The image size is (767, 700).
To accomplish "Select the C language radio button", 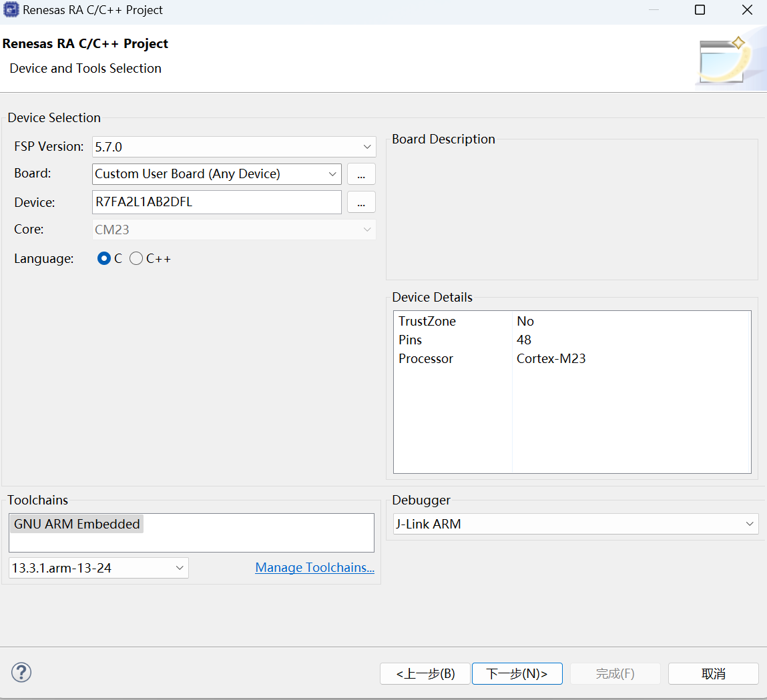I will 103,258.
